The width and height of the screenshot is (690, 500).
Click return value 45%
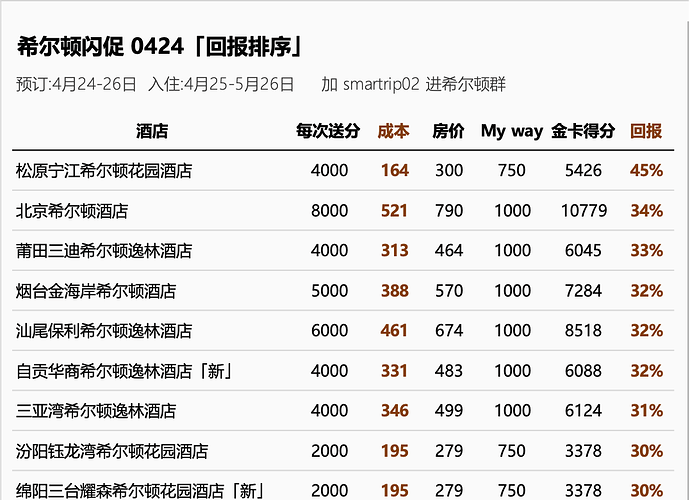coord(646,171)
